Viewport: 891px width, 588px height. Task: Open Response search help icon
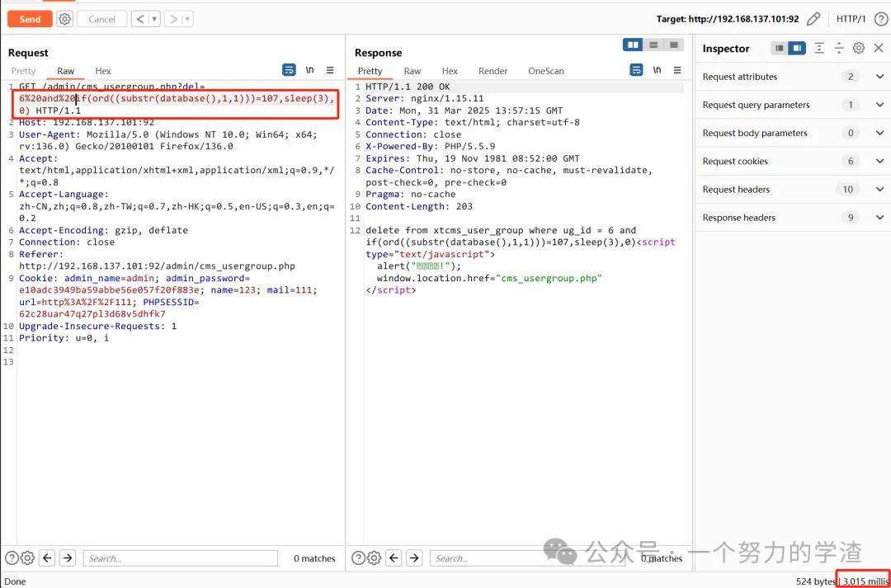click(x=358, y=557)
